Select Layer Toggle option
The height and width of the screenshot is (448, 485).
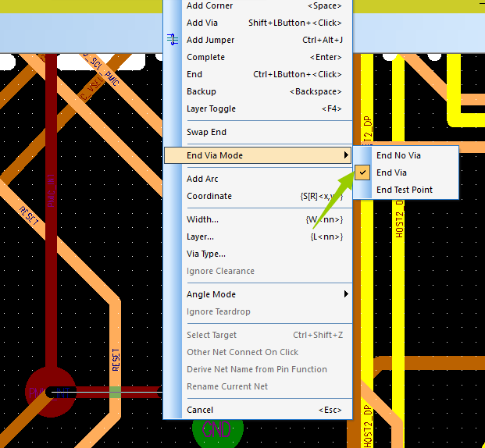[258, 108]
